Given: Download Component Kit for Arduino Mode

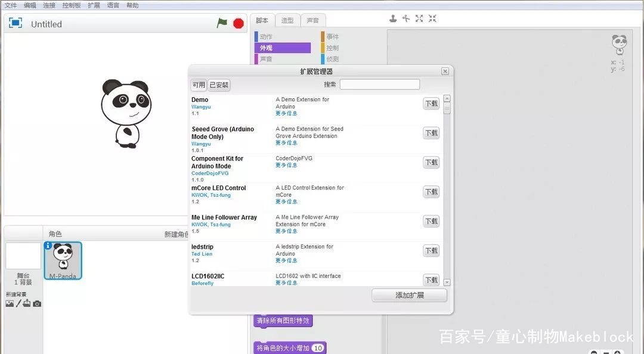Looking at the screenshot, I should tap(431, 163).
